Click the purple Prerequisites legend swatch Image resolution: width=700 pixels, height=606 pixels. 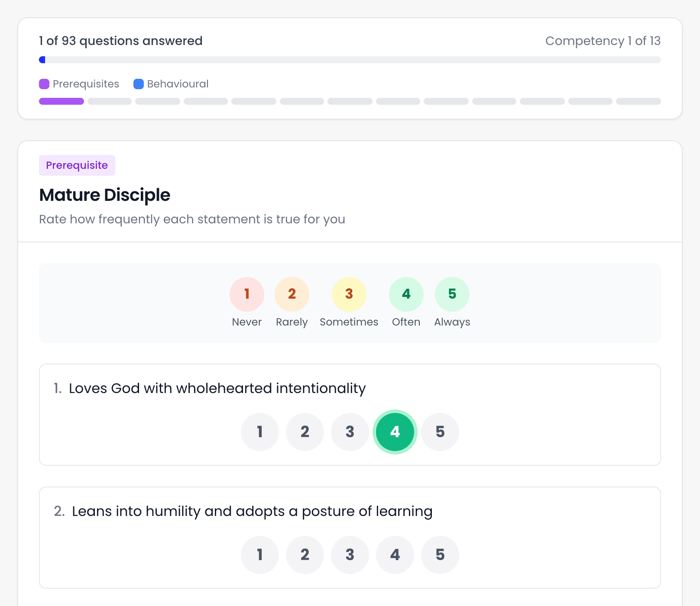(x=44, y=84)
